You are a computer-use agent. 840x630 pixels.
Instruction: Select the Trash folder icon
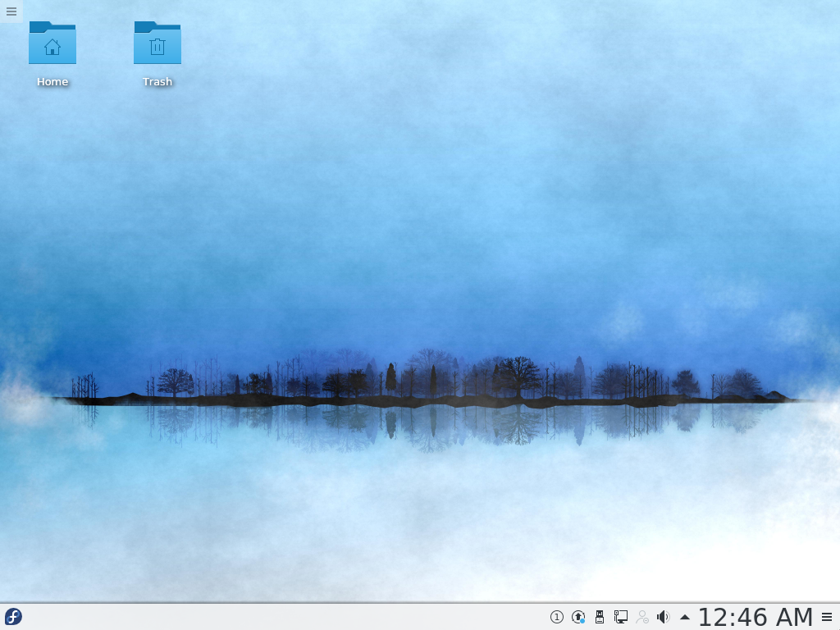(x=157, y=43)
